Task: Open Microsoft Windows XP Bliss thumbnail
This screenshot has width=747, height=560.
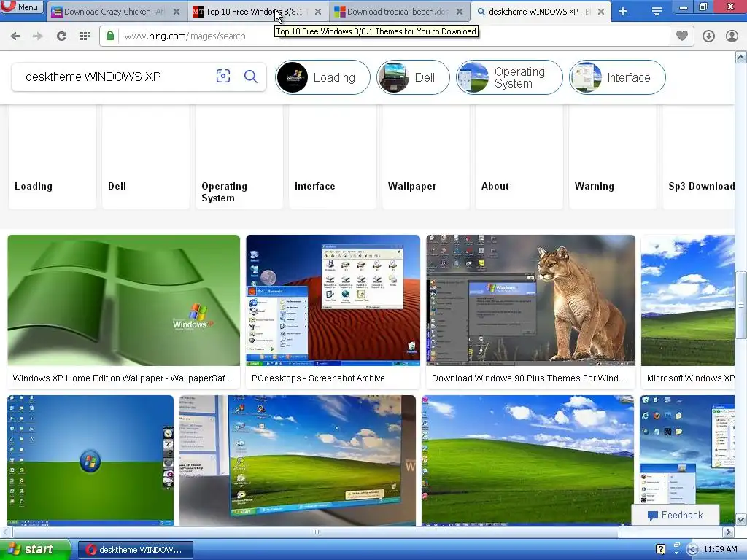Action: point(688,300)
